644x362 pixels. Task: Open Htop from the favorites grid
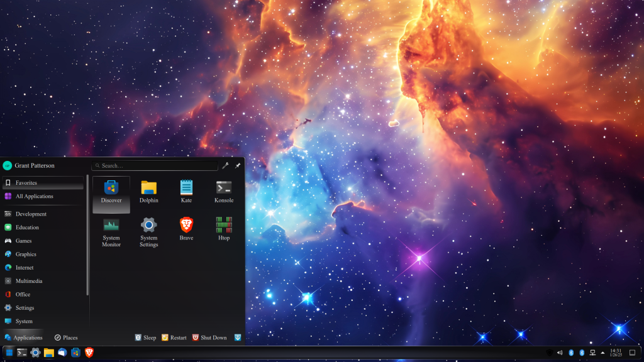click(224, 229)
